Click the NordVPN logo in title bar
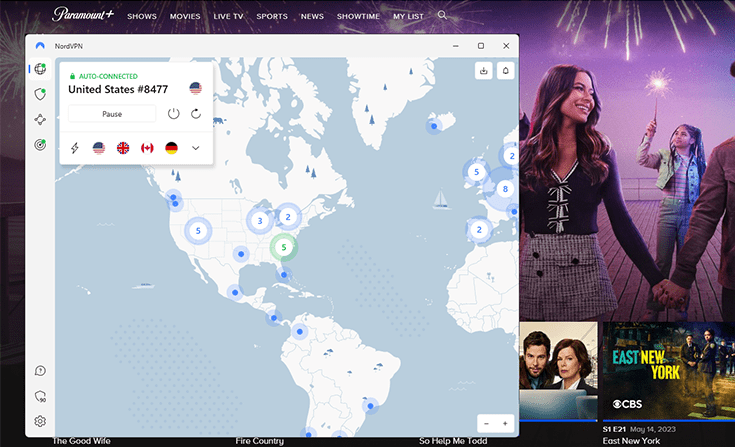 coord(40,46)
